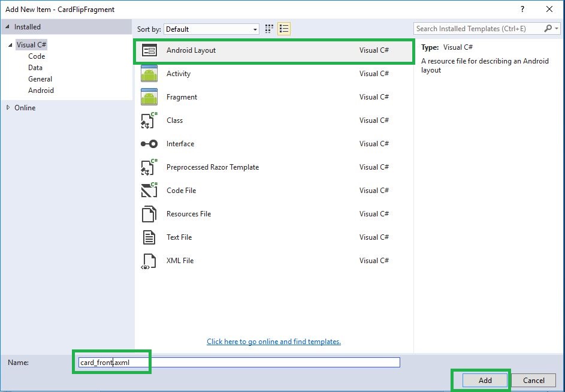The width and height of the screenshot is (565, 392).
Task: Select the Class template icon
Action: pos(149,120)
